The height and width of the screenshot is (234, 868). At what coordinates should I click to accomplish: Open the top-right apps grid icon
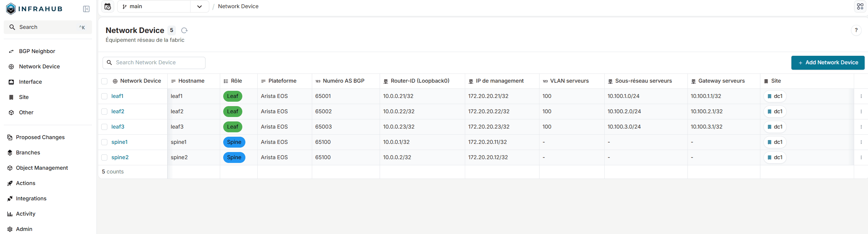[x=860, y=6]
